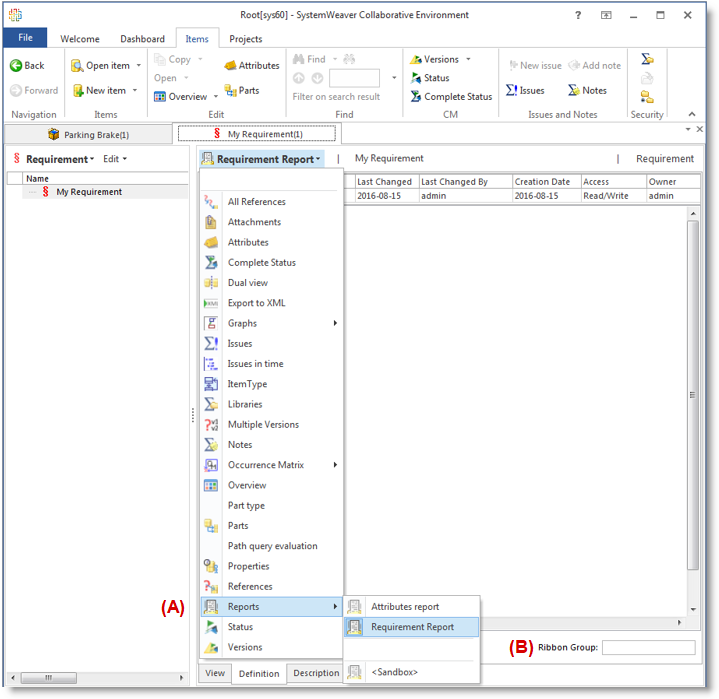The image size is (719, 699).
Task: Select Issues in time menu entry
Action: (271, 364)
